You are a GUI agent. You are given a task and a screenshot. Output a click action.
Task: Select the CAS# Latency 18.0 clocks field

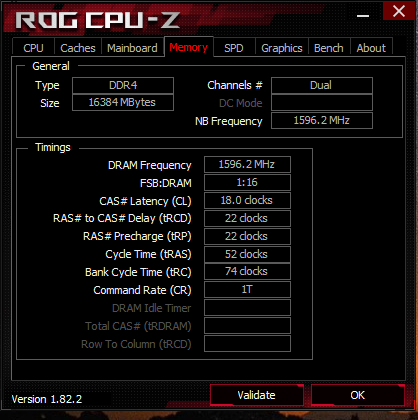pos(247,200)
